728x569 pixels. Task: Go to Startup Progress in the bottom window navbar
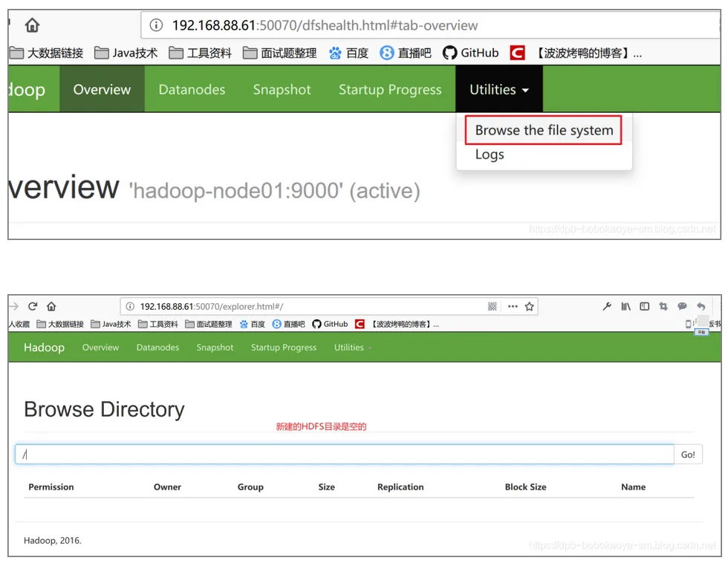click(x=284, y=348)
